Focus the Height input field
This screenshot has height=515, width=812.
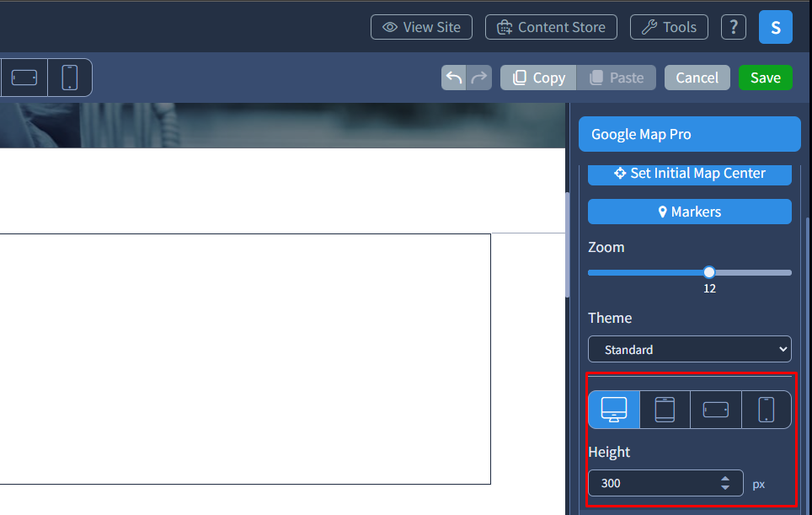(665, 484)
